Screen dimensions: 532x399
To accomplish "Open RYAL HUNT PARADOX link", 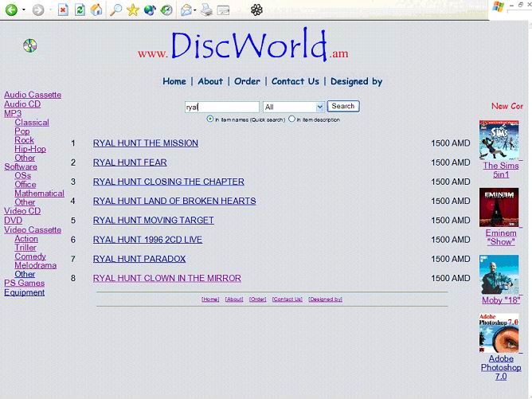I will pos(139,259).
